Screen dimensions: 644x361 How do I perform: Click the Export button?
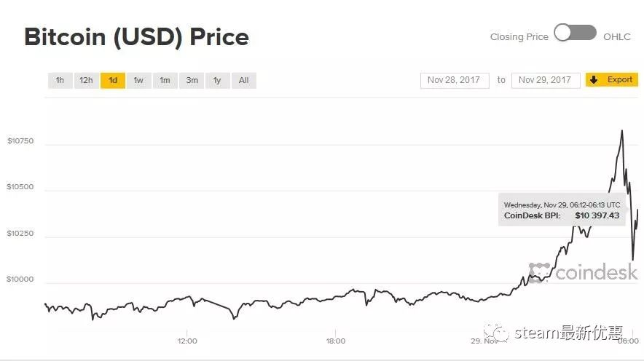click(611, 80)
